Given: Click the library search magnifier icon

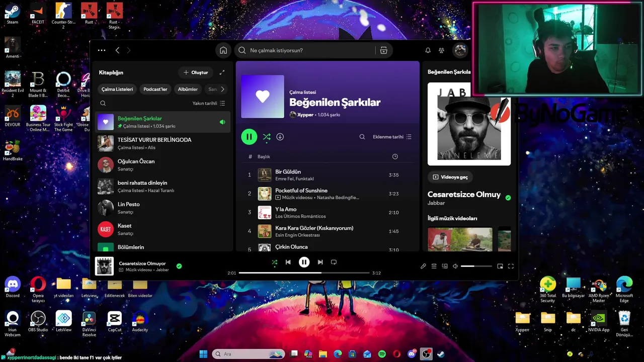Looking at the screenshot, I should [103, 103].
